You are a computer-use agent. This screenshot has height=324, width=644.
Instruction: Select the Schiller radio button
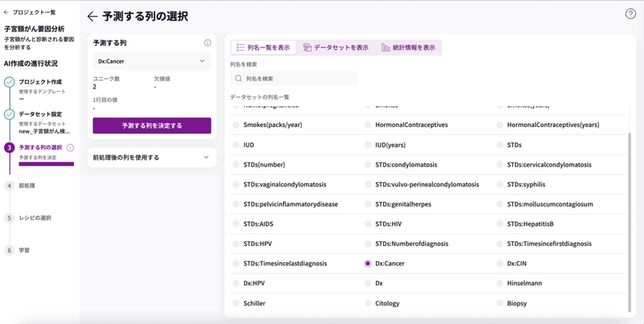pos(236,303)
